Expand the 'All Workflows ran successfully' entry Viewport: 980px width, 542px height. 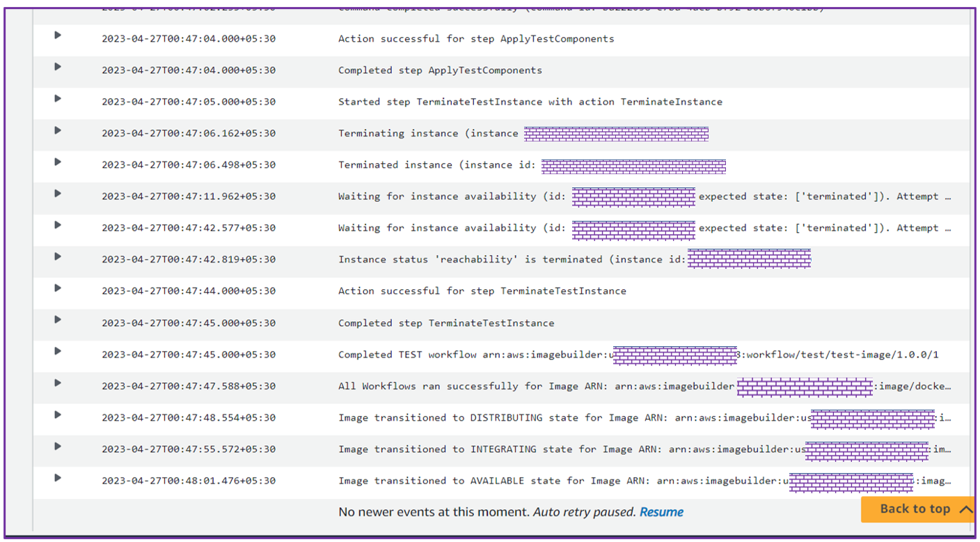pyautogui.click(x=58, y=382)
